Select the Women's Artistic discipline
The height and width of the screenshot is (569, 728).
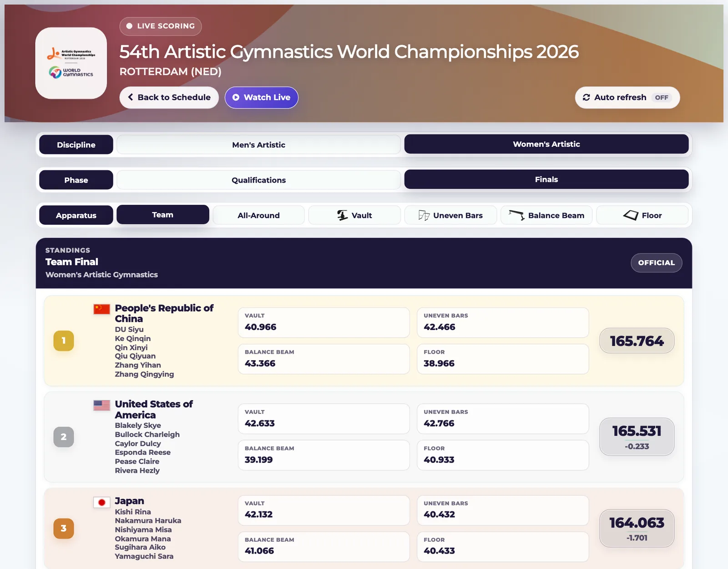[x=546, y=144]
